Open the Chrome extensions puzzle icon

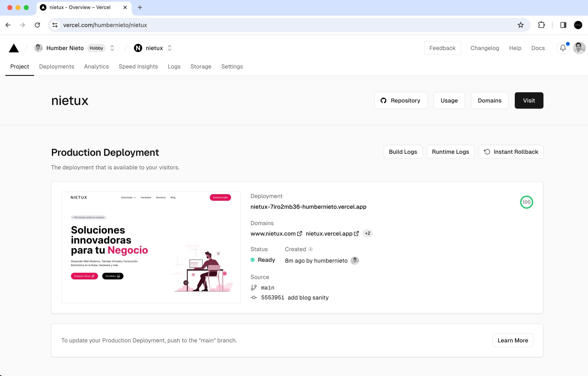pos(541,25)
